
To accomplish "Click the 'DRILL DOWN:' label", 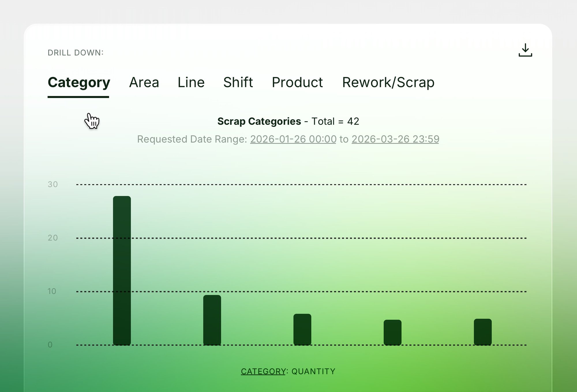I will [76, 53].
